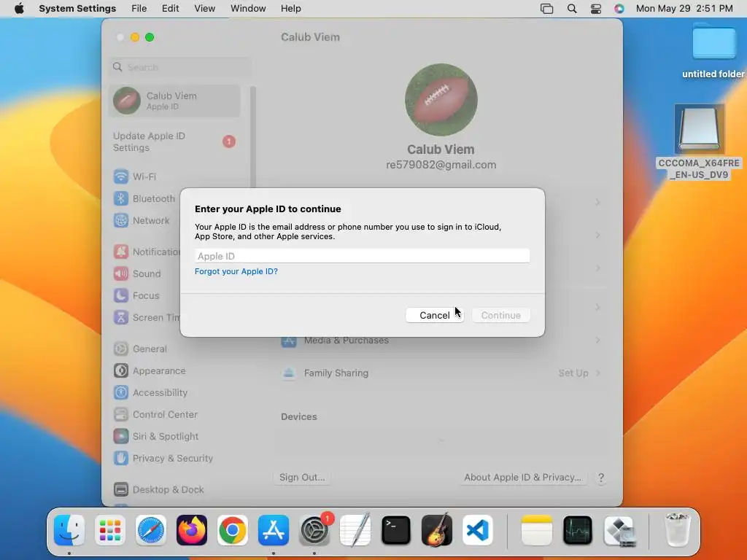Click the settings sidebar scrollbar
This screenshot has width=747, height=560.
[253, 138]
